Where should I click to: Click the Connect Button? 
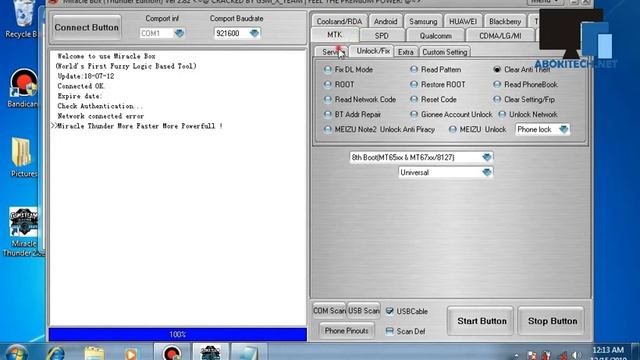(87, 27)
